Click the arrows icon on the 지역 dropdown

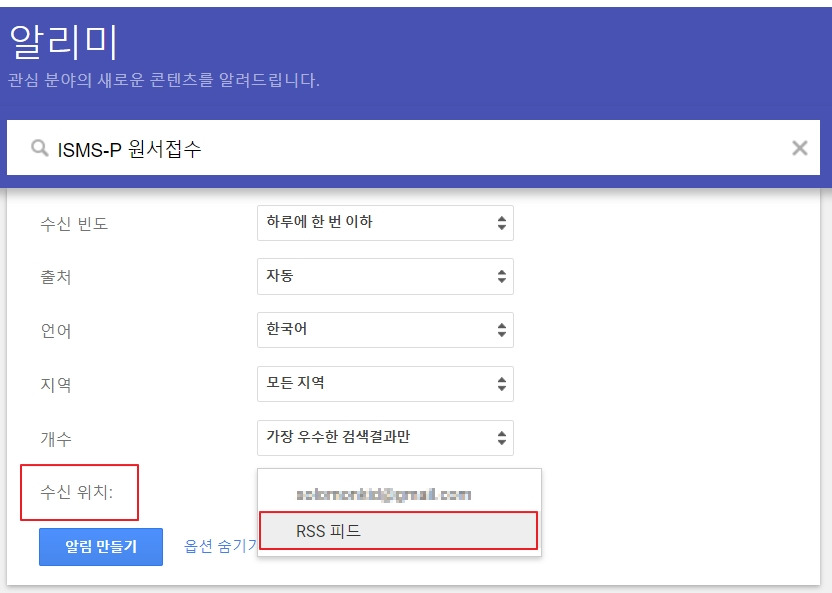[x=501, y=384]
